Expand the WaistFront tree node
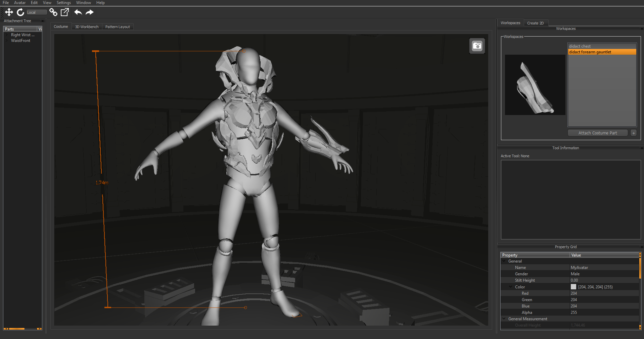The image size is (644, 339). (7, 41)
